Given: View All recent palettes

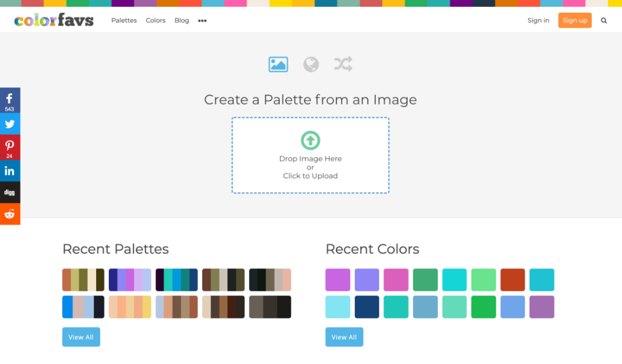Looking at the screenshot, I should click(x=81, y=337).
